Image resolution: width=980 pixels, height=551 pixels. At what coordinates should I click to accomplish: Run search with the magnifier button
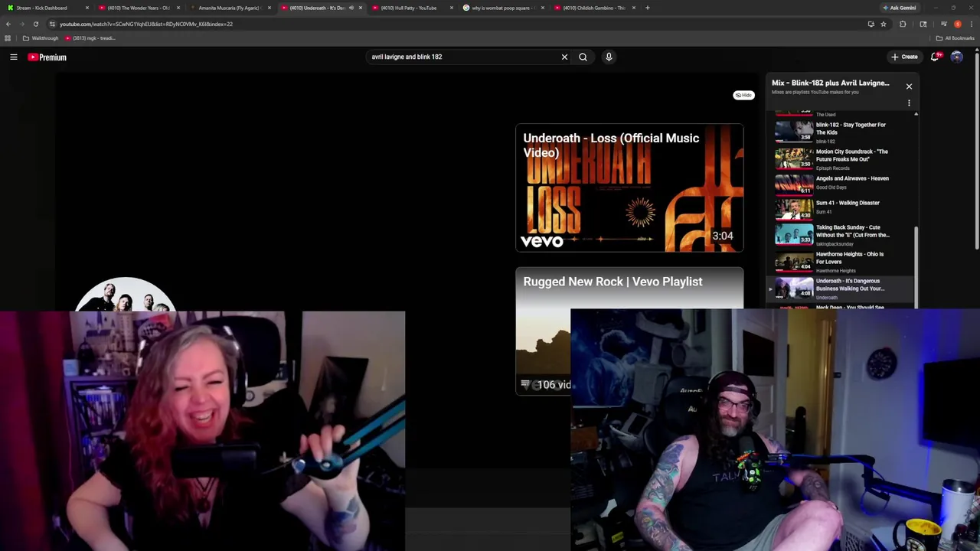583,57
